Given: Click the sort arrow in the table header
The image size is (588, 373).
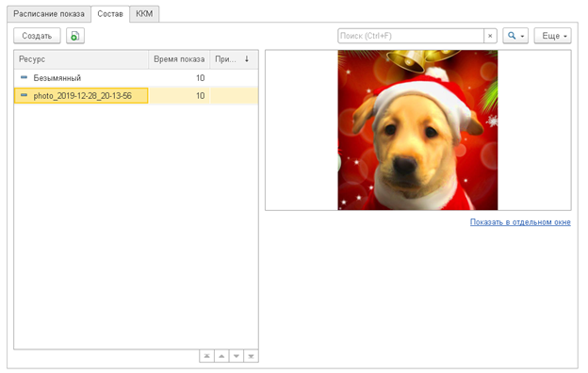Looking at the screenshot, I should [x=247, y=58].
